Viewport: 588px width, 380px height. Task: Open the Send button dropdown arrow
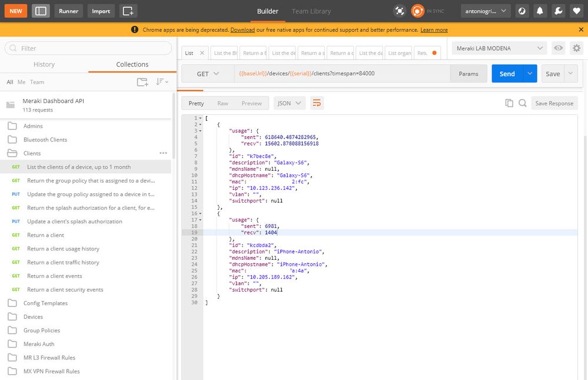point(530,74)
